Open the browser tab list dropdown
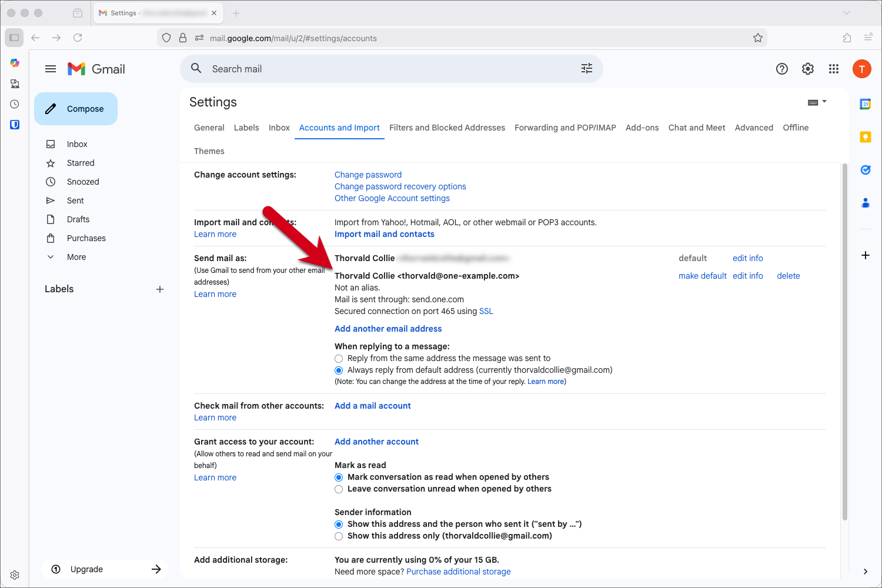 click(x=846, y=12)
